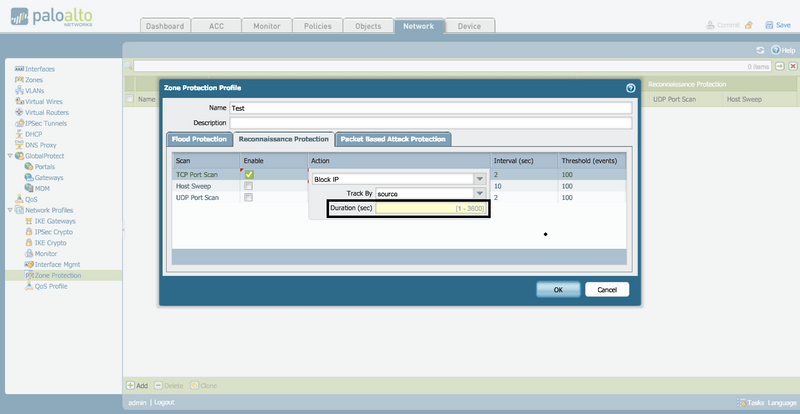Open the Track By source dropdown
This screenshot has width=800, height=414.
pyautogui.click(x=479, y=193)
